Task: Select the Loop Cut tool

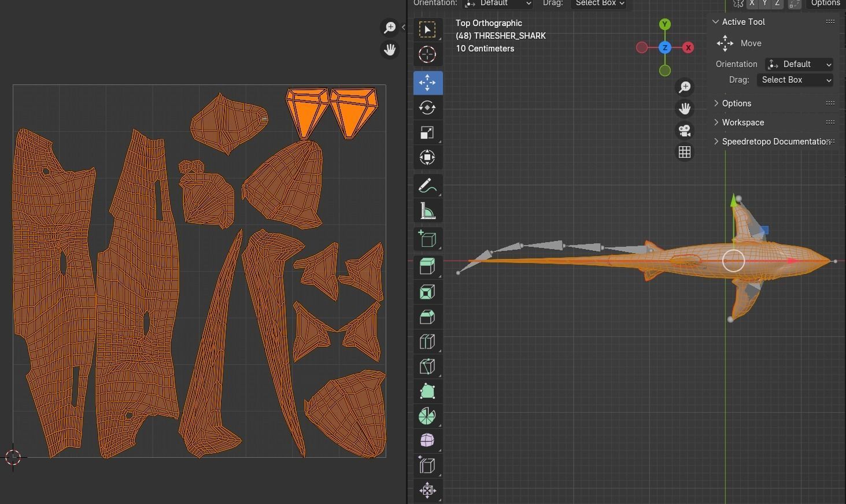Action: 427,341
